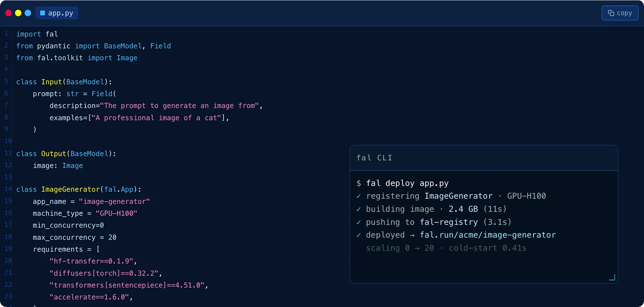Click 'class Input(BaseModel):' definition
Image resolution: width=644 pixels, height=307 pixels.
tap(64, 82)
